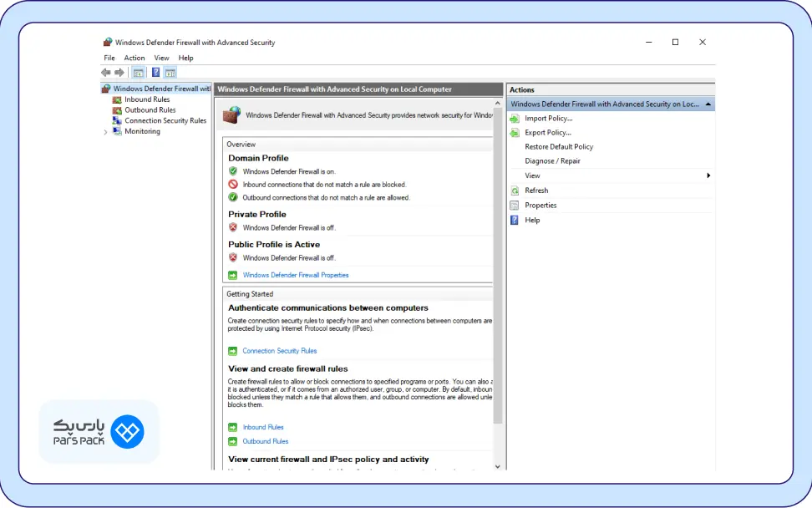Click the Forward arrow toolbar icon

[119, 73]
